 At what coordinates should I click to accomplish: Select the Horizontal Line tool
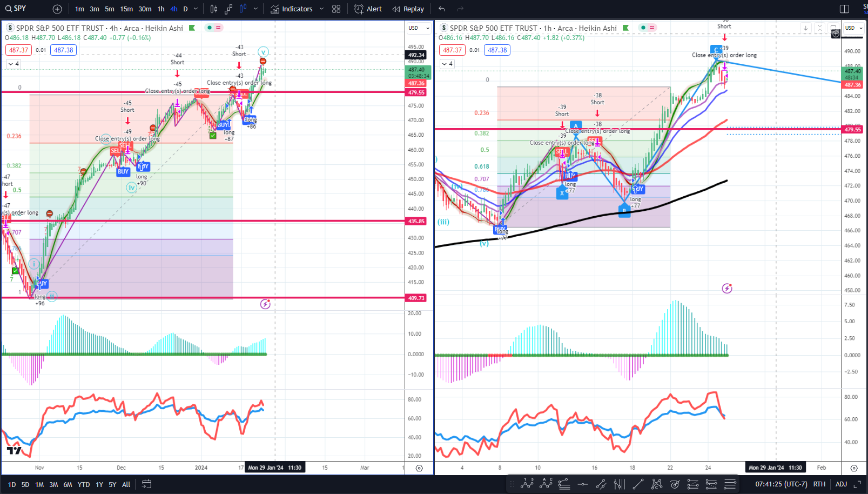[582, 484]
